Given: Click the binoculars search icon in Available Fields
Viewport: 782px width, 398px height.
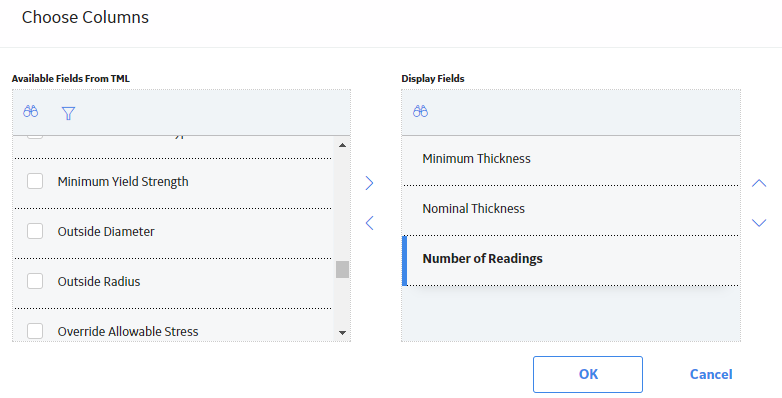Looking at the screenshot, I should (30, 111).
